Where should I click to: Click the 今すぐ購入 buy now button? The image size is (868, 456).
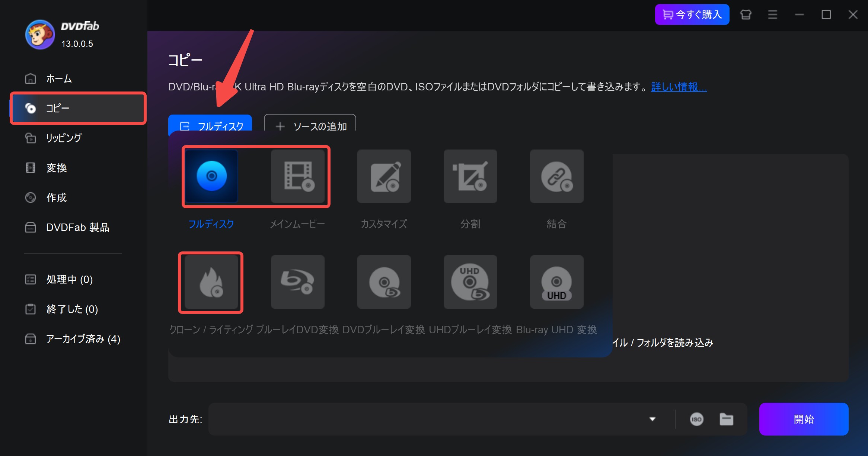click(692, 15)
